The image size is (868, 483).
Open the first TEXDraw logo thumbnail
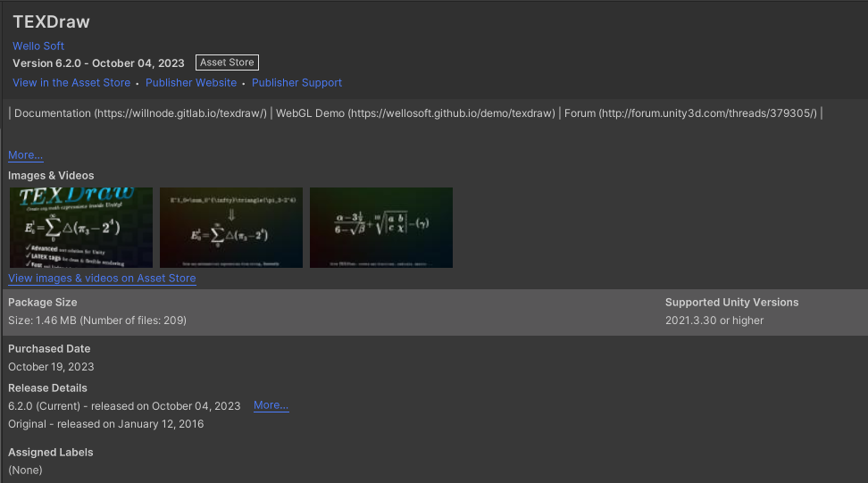(81, 228)
